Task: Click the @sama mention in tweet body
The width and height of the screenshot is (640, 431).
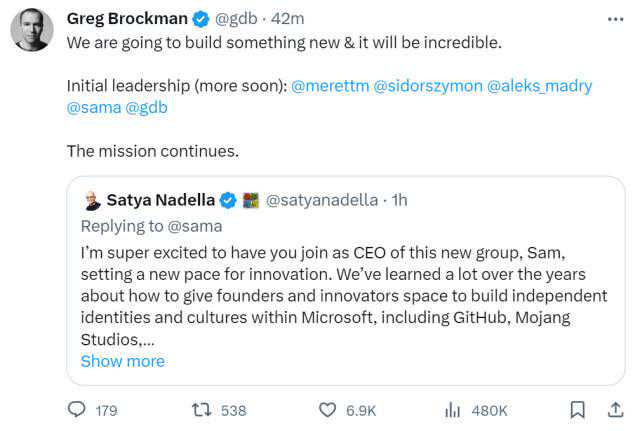Action: point(93,107)
